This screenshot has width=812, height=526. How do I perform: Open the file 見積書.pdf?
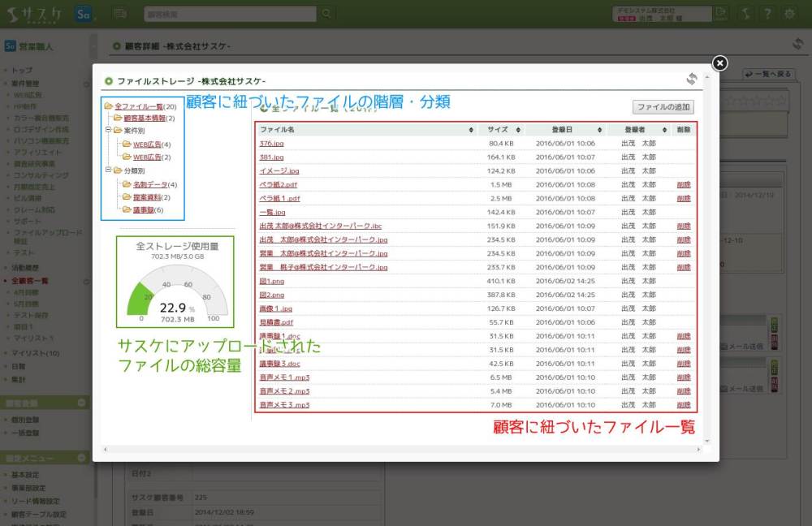coord(276,322)
